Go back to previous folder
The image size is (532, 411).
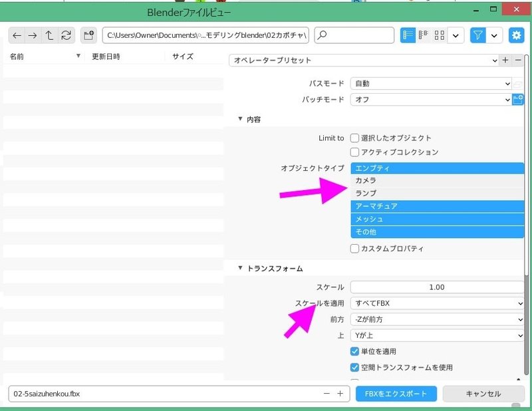tap(17, 35)
